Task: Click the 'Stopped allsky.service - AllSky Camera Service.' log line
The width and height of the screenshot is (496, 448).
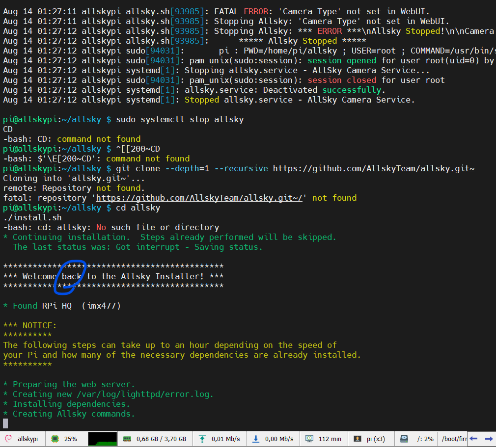Action: (x=209, y=100)
